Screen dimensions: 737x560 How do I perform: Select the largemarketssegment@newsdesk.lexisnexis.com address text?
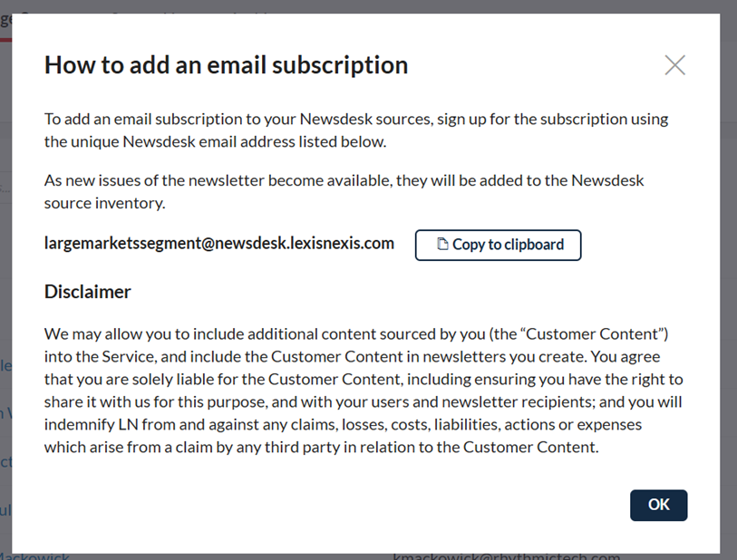(219, 244)
